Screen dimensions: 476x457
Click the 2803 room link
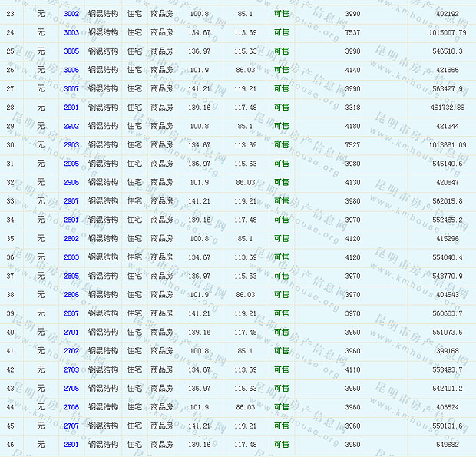pos(71,257)
